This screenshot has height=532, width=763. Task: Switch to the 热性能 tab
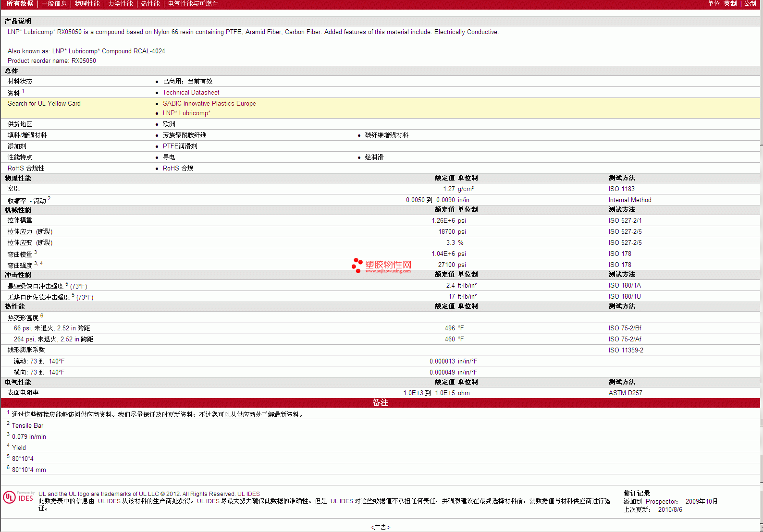[150, 3]
